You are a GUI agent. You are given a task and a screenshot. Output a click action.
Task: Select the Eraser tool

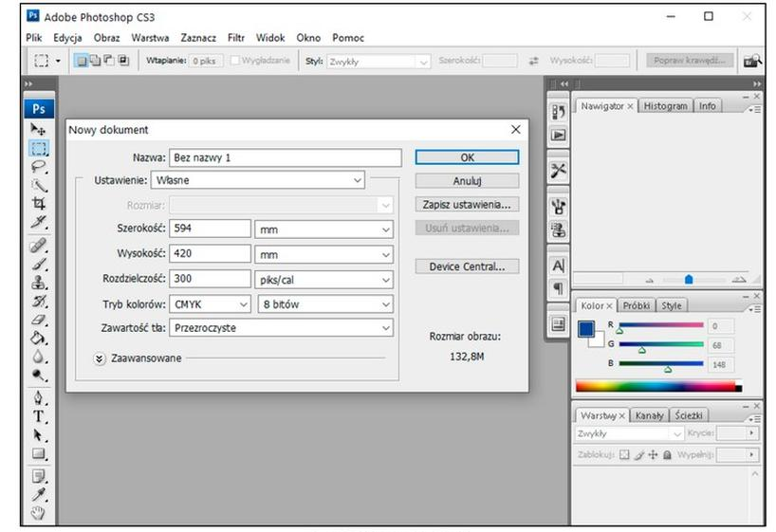pyautogui.click(x=39, y=320)
